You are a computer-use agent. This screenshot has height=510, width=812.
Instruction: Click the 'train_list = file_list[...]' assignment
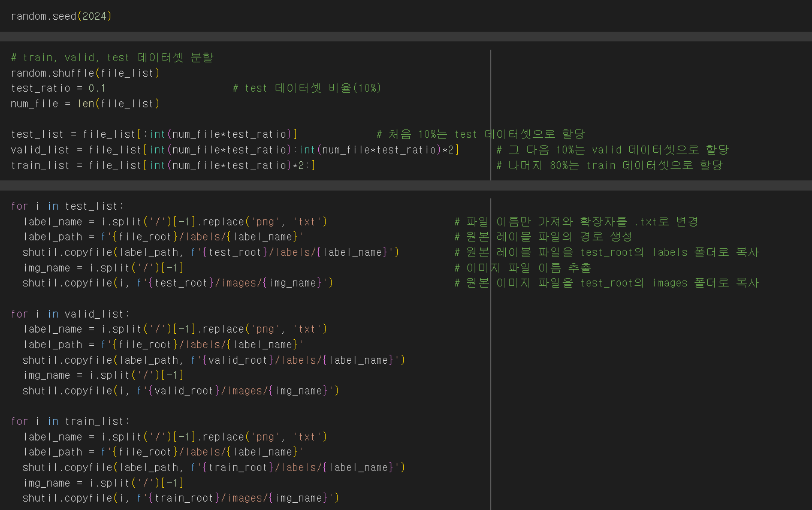163,165
